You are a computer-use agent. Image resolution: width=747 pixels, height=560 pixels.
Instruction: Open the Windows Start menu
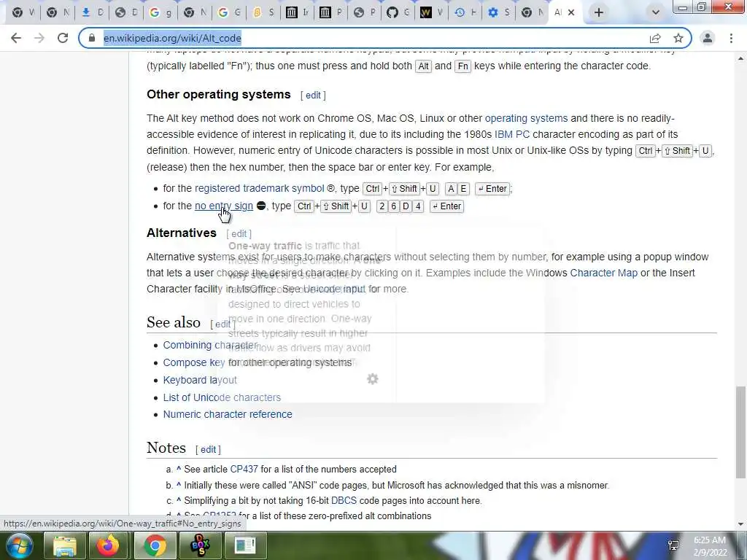coord(19,545)
